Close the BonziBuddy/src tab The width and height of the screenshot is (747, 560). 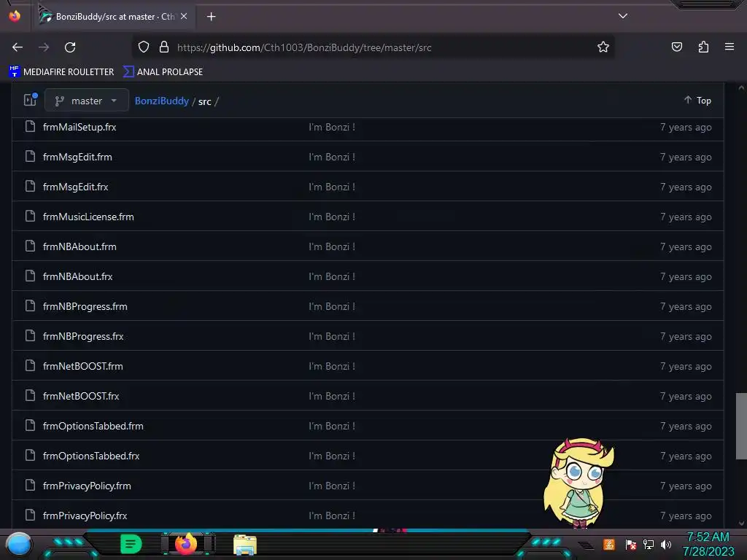click(x=184, y=16)
